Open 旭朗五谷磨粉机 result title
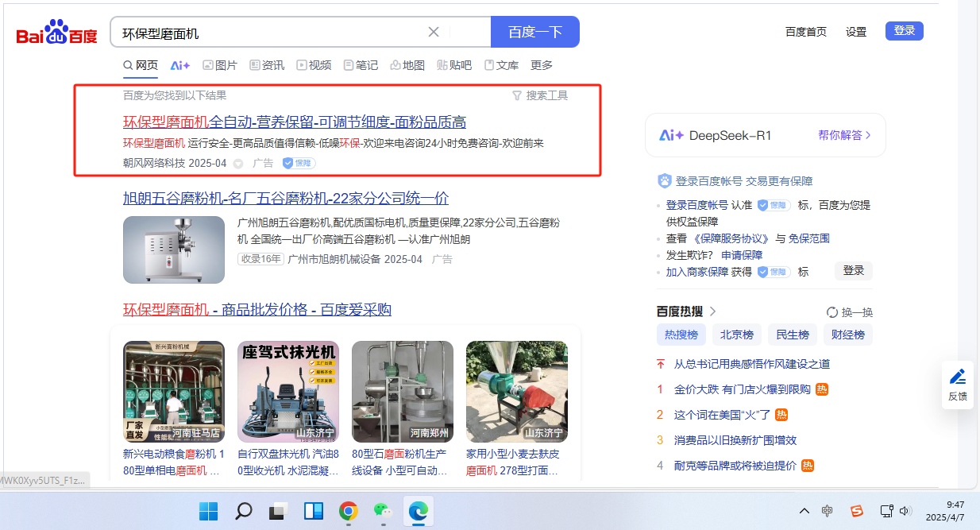This screenshot has height=530, width=980. click(x=286, y=198)
